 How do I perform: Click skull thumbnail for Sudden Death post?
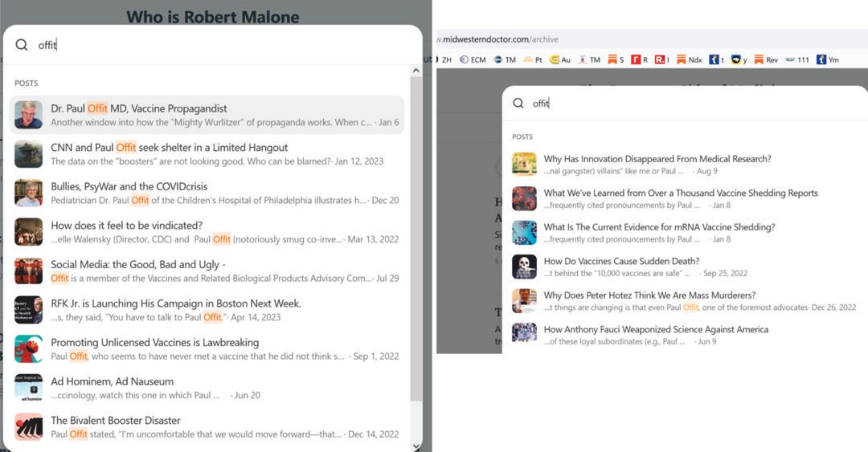click(x=524, y=267)
